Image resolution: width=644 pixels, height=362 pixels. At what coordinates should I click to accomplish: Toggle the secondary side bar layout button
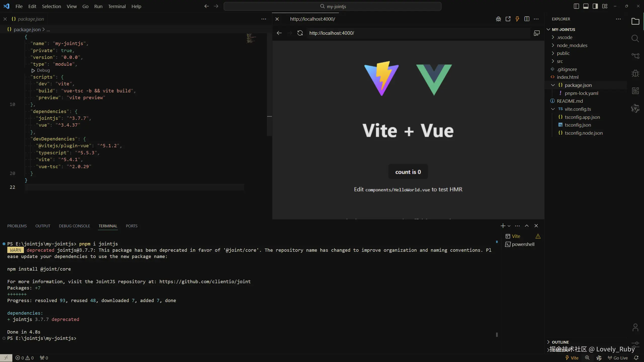[x=595, y=6]
